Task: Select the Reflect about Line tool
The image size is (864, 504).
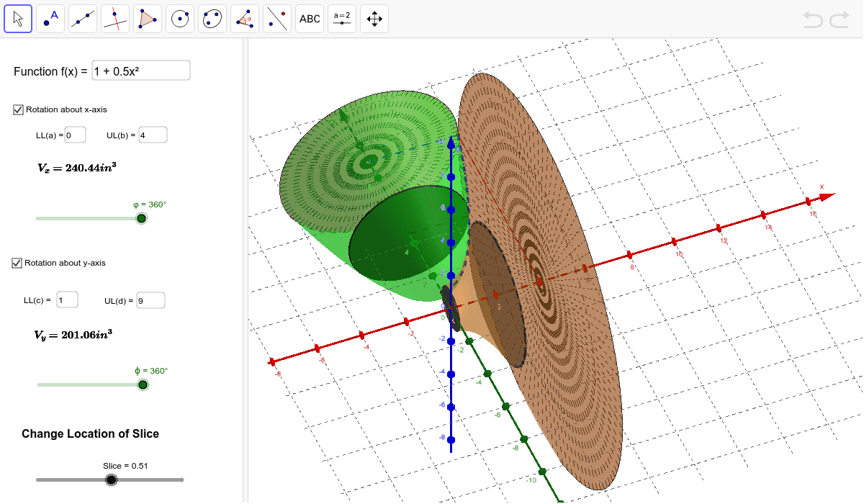Action: 276,18
